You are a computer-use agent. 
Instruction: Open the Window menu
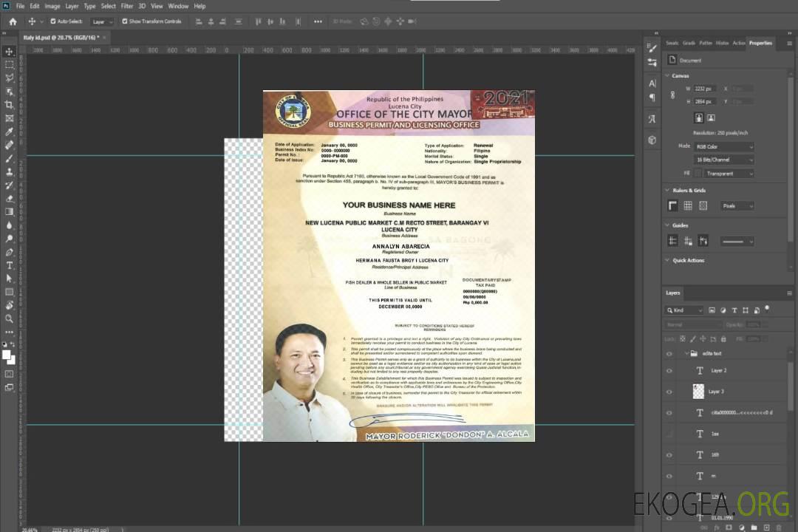pos(178,6)
